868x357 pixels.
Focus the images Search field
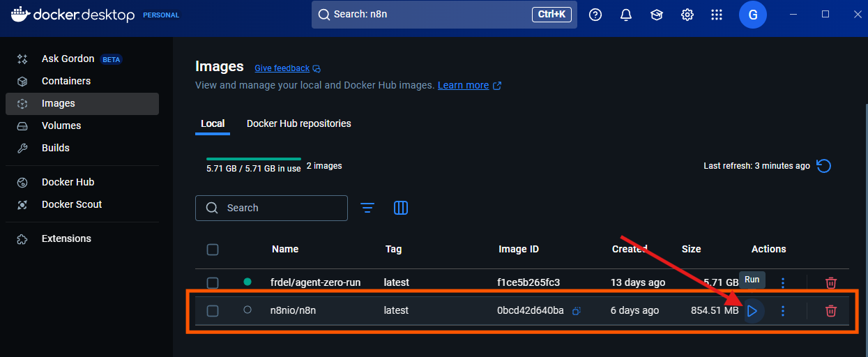[x=271, y=208]
